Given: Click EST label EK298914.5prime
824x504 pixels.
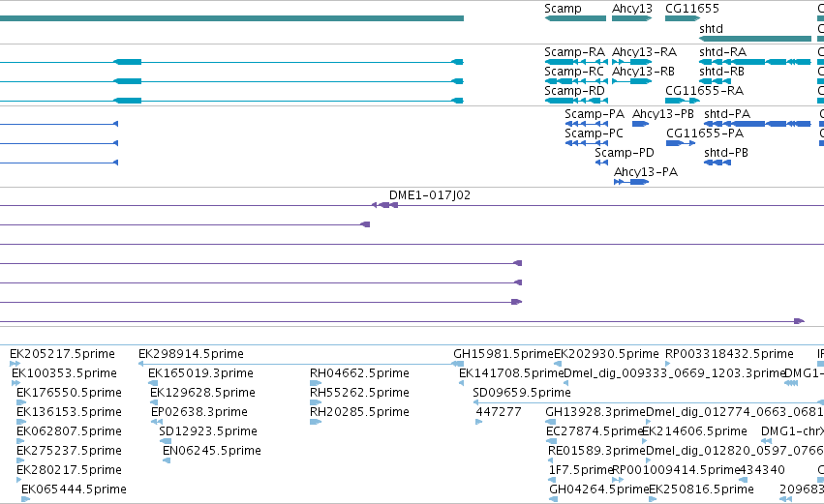Looking at the screenshot, I should coord(191,354).
